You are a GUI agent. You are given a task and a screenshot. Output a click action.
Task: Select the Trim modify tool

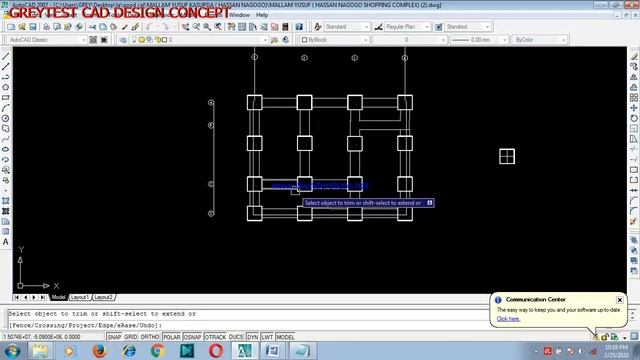[633, 149]
